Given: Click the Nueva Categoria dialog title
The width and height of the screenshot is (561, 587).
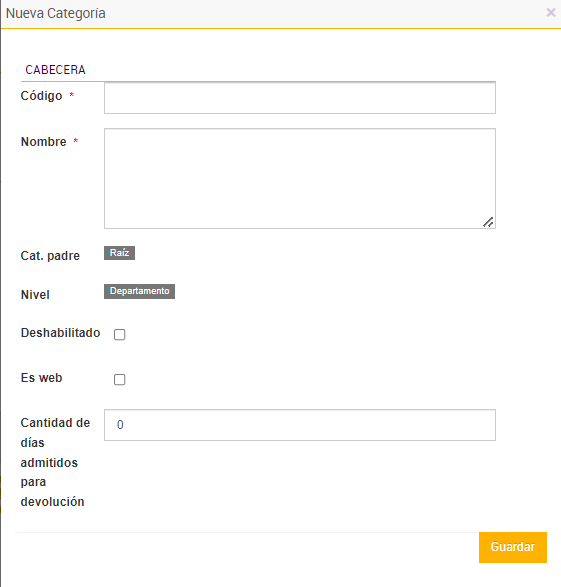Looking at the screenshot, I should click(x=56, y=13).
